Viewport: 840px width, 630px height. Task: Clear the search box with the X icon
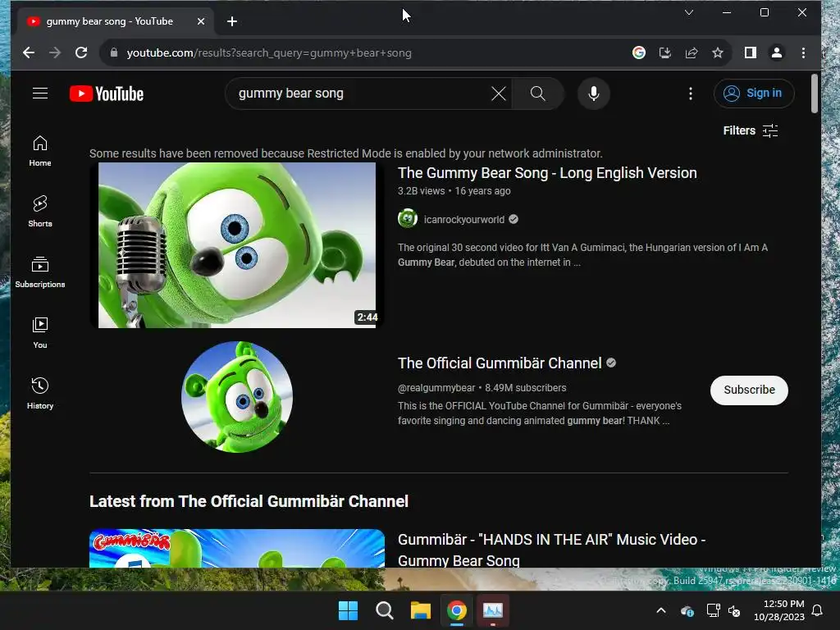(x=498, y=94)
